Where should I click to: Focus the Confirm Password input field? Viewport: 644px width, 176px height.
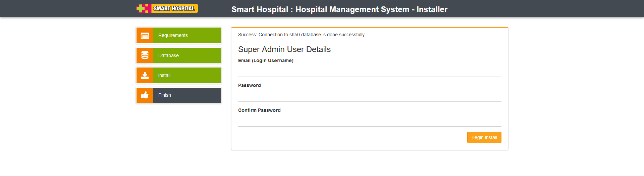tap(370, 121)
